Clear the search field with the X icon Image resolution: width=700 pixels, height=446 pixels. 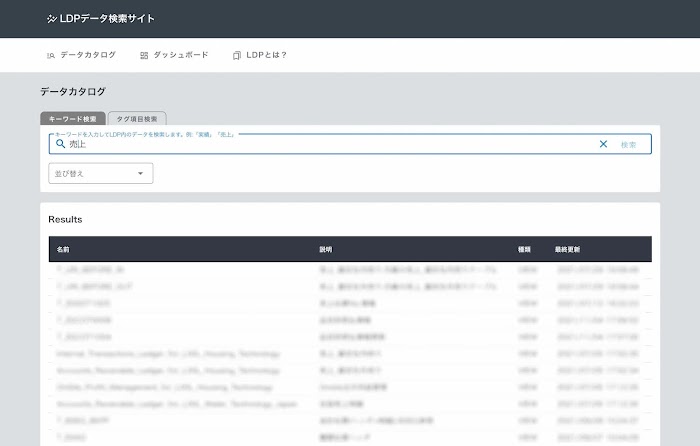[x=603, y=144]
